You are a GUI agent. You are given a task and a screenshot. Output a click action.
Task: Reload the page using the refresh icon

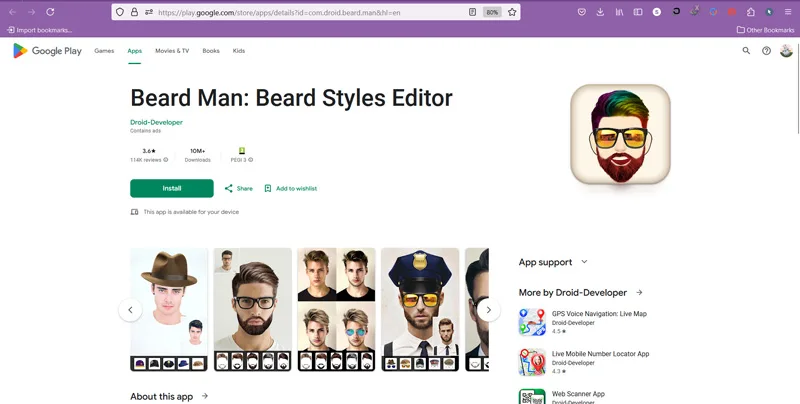point(50,12)
